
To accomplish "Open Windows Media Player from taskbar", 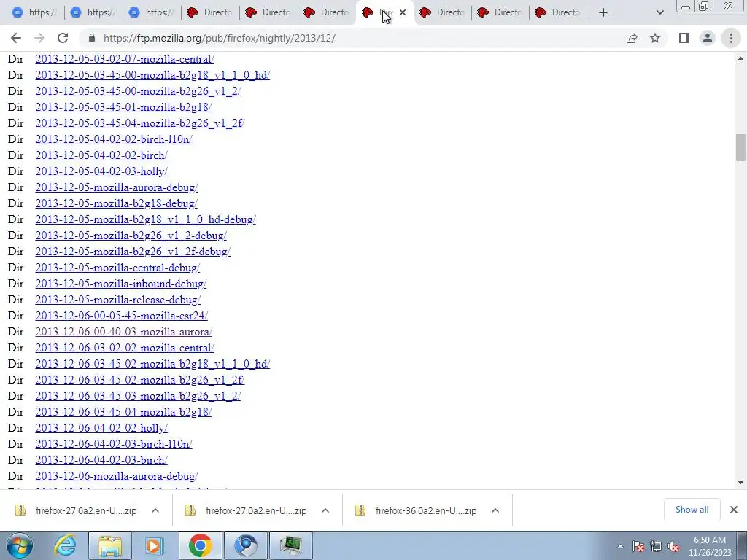I will pos(154,545).
